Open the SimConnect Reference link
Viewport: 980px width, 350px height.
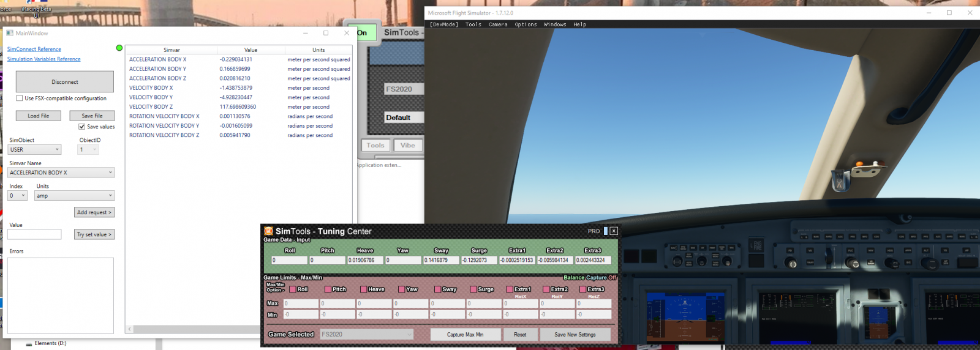pyautogui.click(x=34, y=49)
